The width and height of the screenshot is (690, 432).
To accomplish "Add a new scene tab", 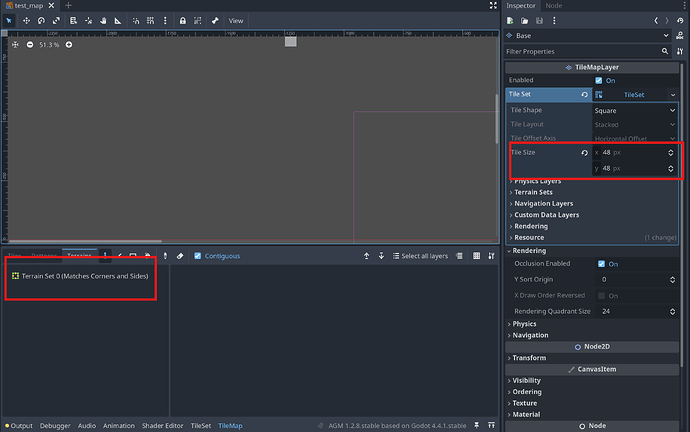I will (68, 5).
